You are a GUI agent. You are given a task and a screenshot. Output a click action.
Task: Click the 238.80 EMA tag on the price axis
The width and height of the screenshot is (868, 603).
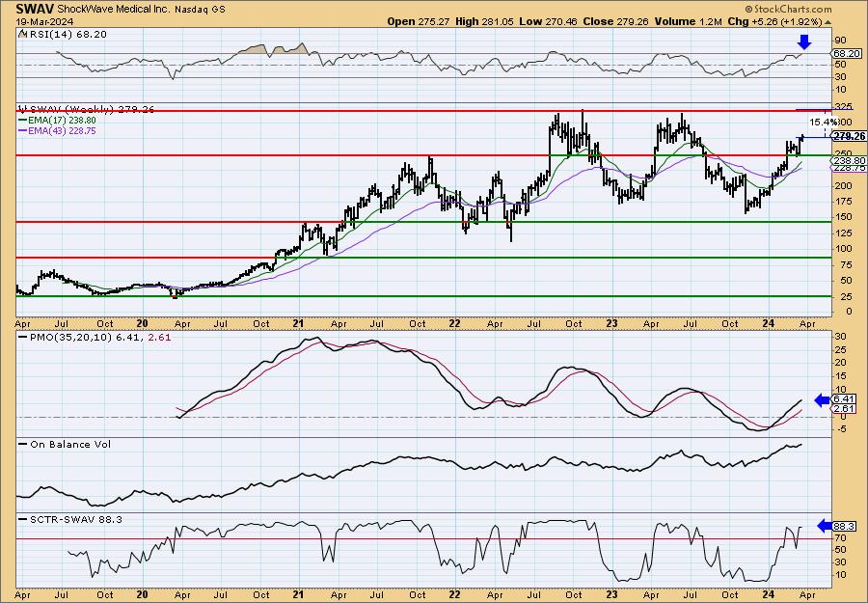tap(848, 160)
